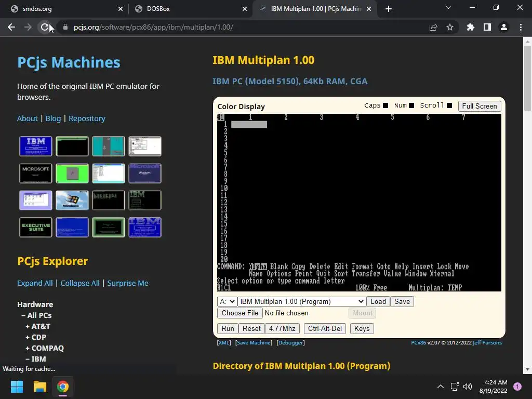Click the Keys button
This screenshot has height=399, width=532.
362,328
